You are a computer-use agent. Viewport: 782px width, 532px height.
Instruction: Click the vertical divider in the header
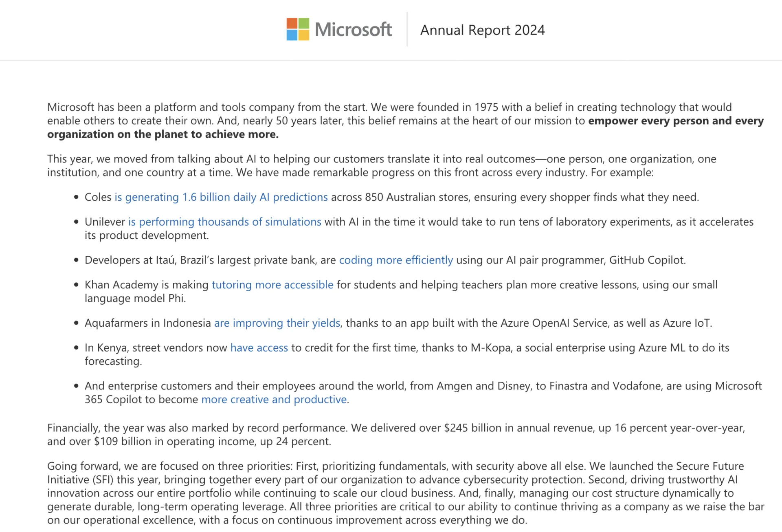[x=407, y=29]
